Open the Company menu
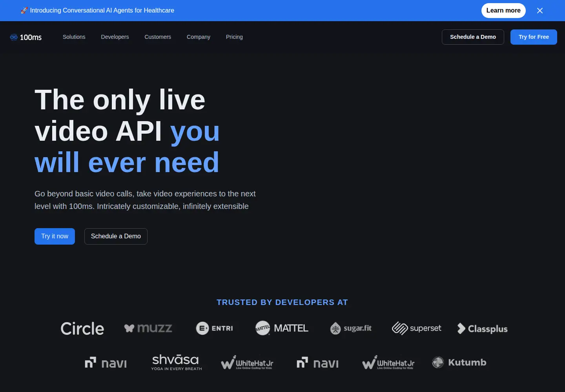The width and height of the screenshot is (565, 392). coord(199,37)
